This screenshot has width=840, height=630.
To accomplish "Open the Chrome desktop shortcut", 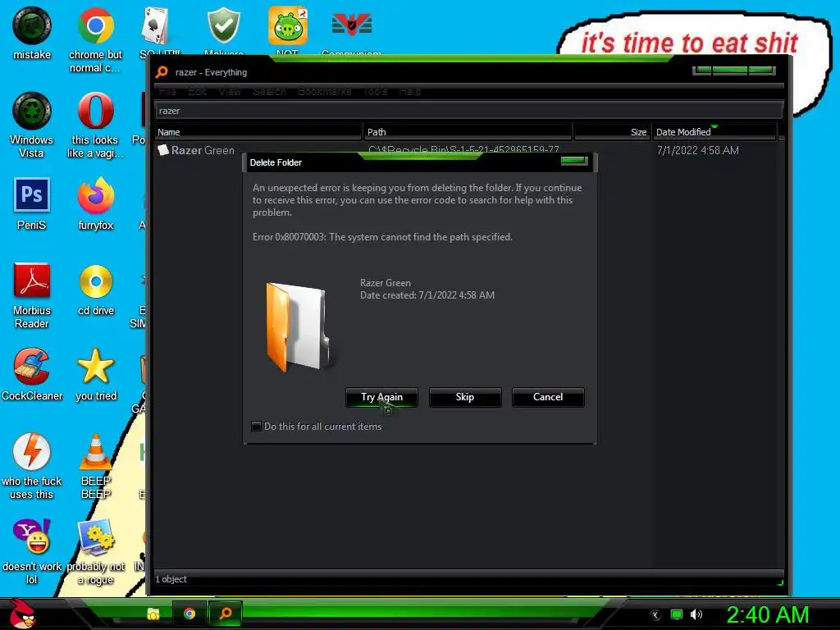I will [x=95, y=39].
